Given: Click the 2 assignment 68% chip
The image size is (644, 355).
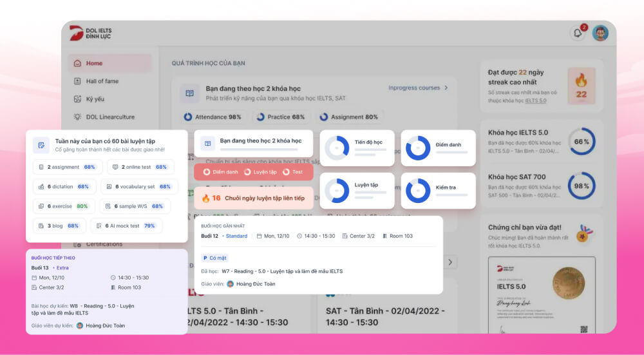Looking at the screenshot, I should coord(68,168).
